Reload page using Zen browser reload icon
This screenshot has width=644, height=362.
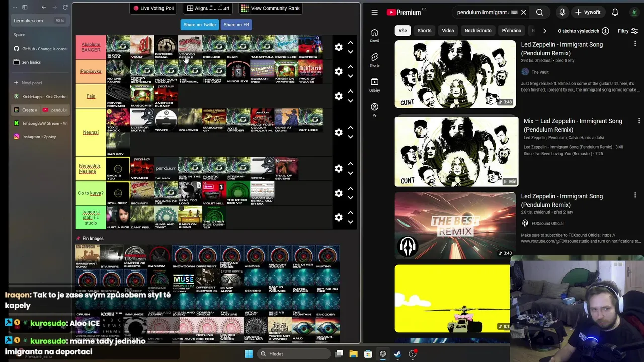point(65,7)
